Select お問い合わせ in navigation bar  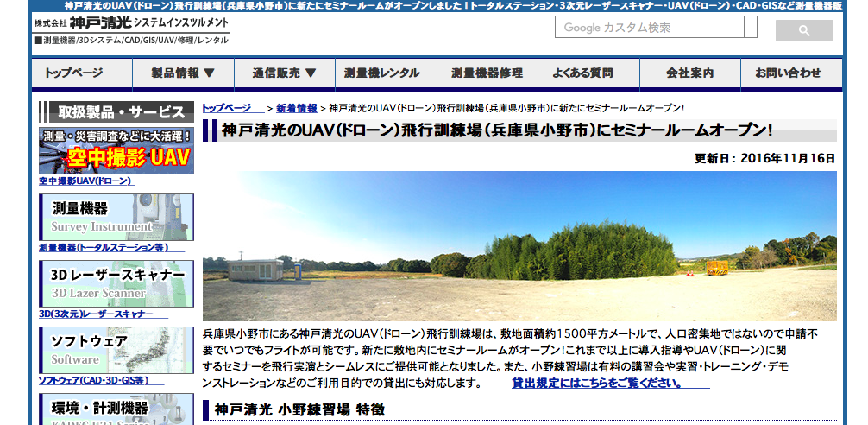[791, 73]
